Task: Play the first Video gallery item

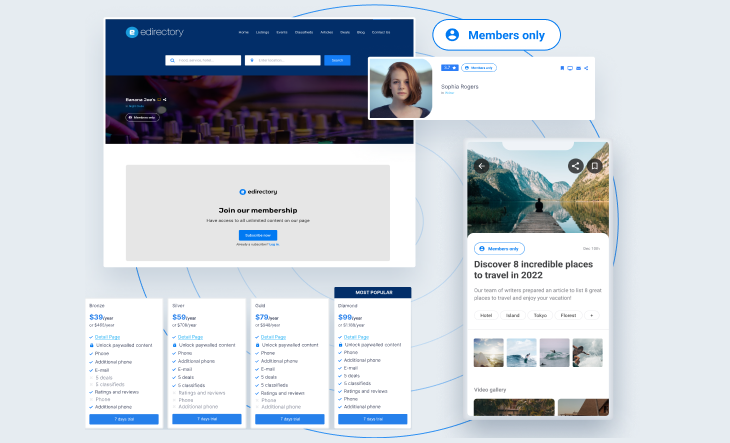Action: click(514, 407)
